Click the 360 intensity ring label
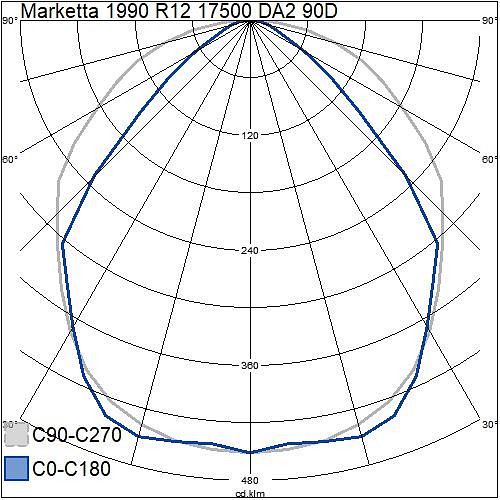Screen dimensions: 500x500 pyautogui.click(x=250, y=366)
